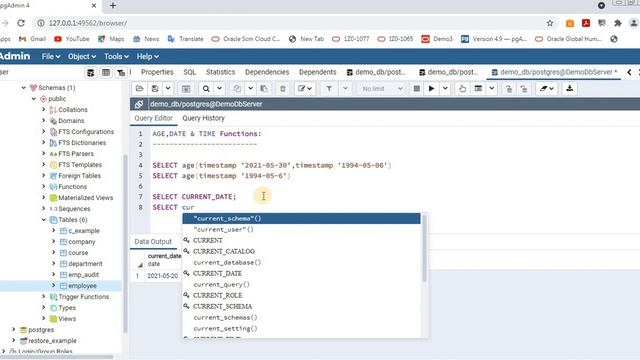Viewport: 640px width, 360px height.
Task: Open copy options dropdown arrow
Action: pos(250,89)
